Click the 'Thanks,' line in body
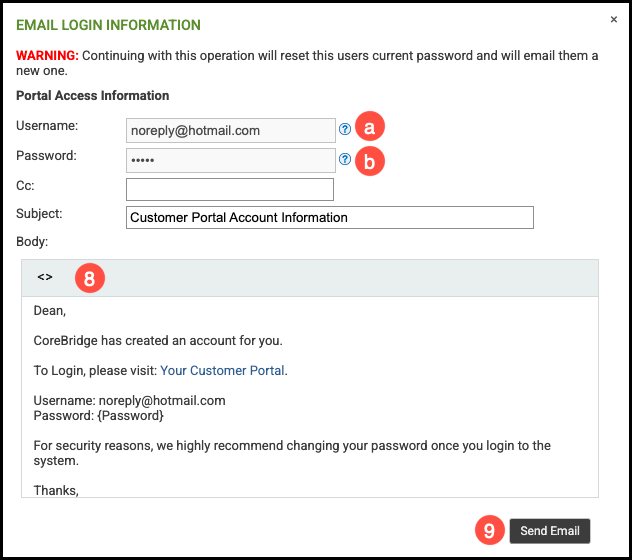632x560 pixels. 56,490
